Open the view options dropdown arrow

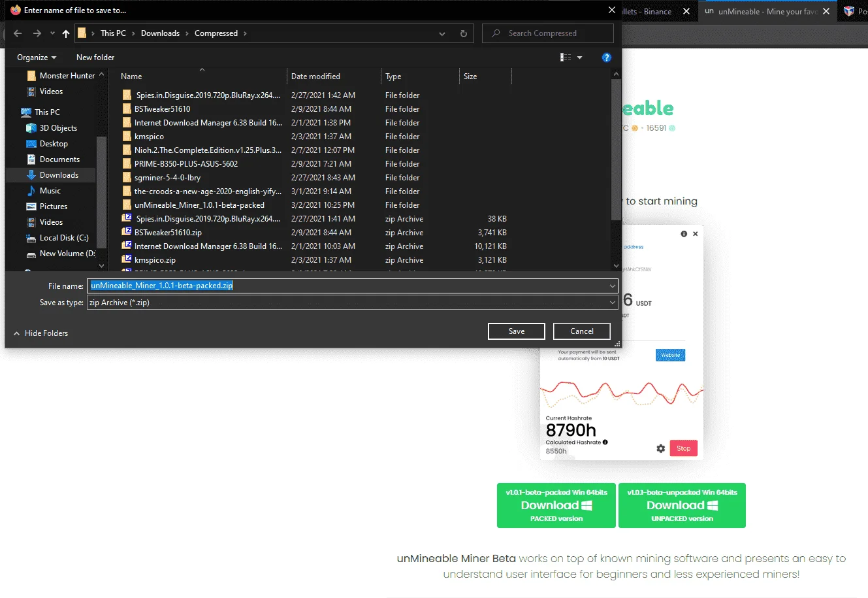click(579, 58)
